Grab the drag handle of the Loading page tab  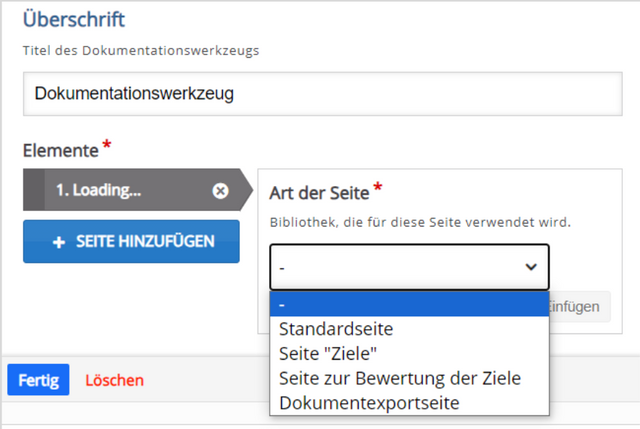click(x=34, y=190)
